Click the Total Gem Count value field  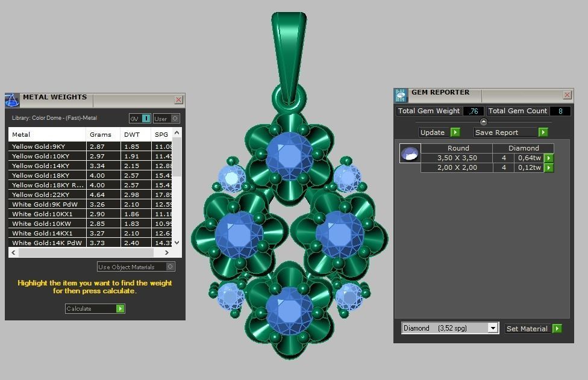coord(560,111)
